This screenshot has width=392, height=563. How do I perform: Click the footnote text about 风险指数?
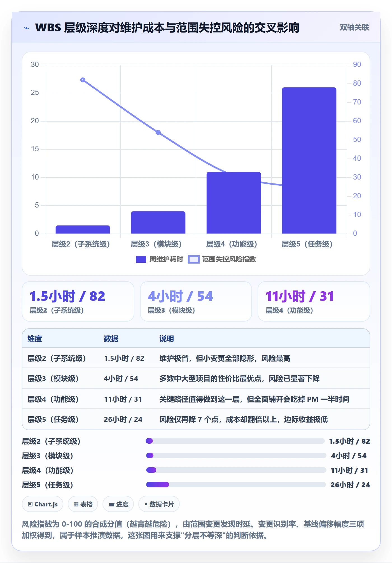point(193,529)
